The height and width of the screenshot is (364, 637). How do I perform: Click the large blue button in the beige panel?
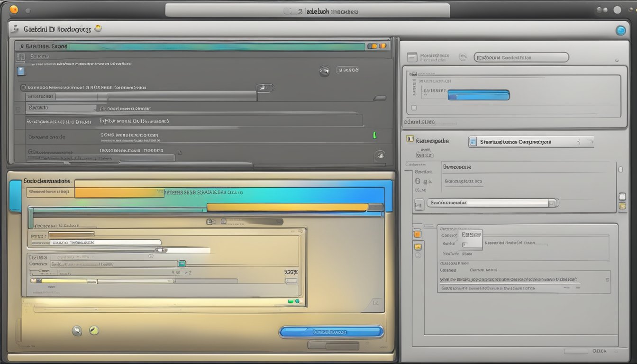(x=331, y=331)
